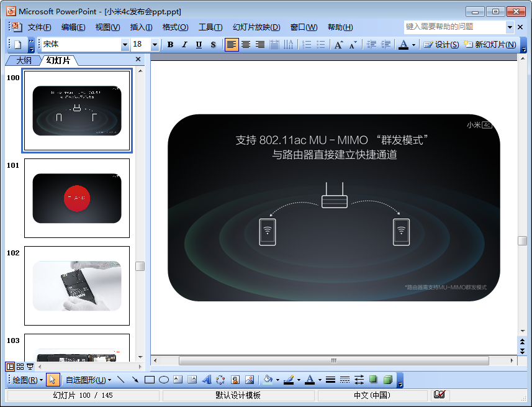Select slide 102 thumbnail
This screenshot has height=407, width=532.
point(77,286)
